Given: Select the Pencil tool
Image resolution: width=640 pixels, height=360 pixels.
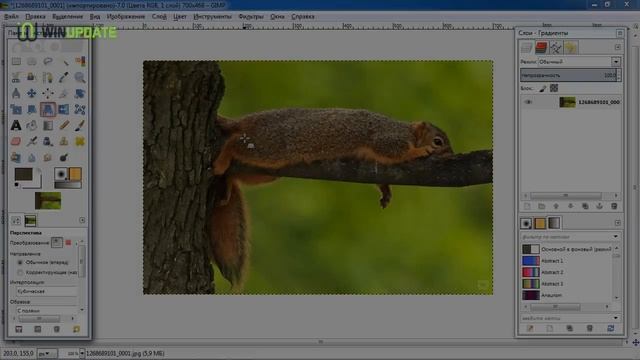Looking at the screenshot, I should (64, 125).
